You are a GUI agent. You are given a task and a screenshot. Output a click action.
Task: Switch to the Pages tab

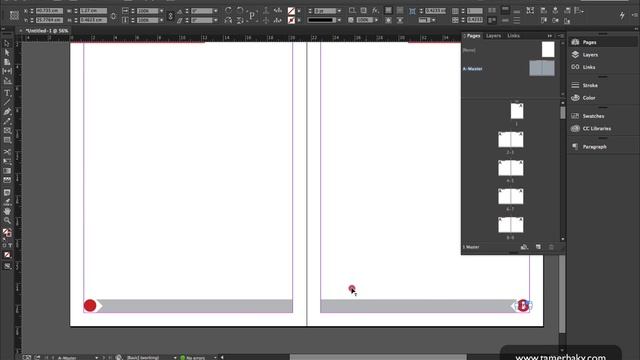(473, 36)
